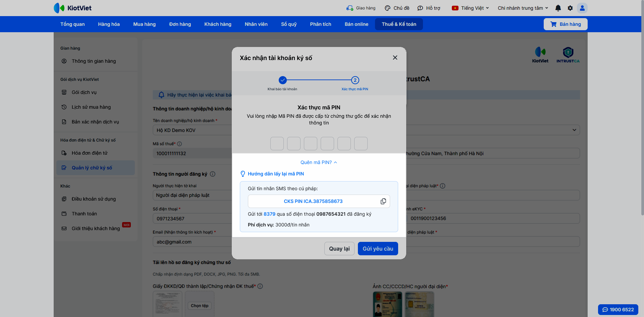Select Quản lý chữ ký số in sidebar
Image resolution: width=644 pixels, height=317 pixels.
point(96,168)
